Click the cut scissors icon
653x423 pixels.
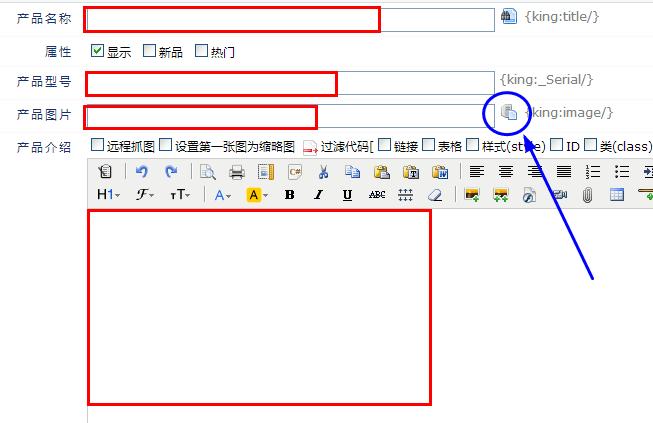click(x=323, y=172)
